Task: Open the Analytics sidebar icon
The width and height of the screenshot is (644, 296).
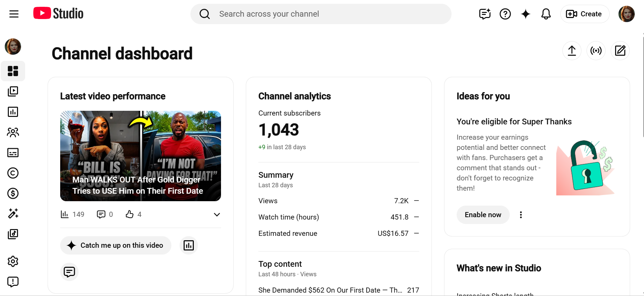Action: point(13,112)
